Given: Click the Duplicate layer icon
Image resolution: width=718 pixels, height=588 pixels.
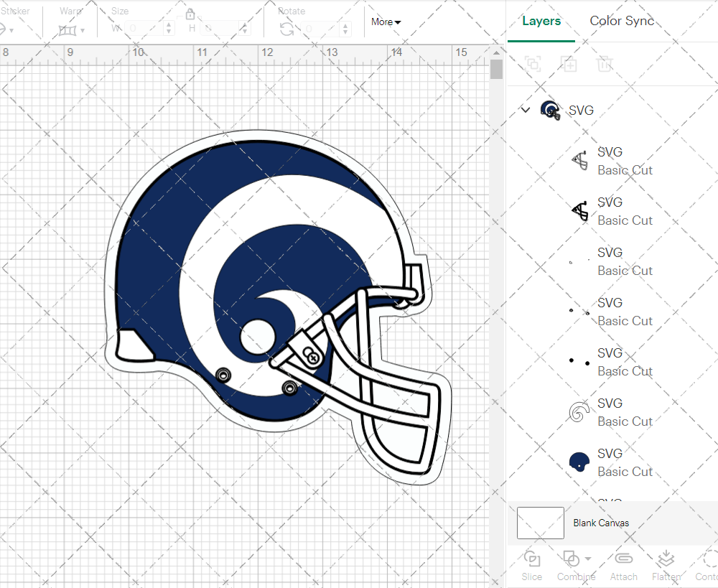Looking at the screenshot, I should pos(569,64).
